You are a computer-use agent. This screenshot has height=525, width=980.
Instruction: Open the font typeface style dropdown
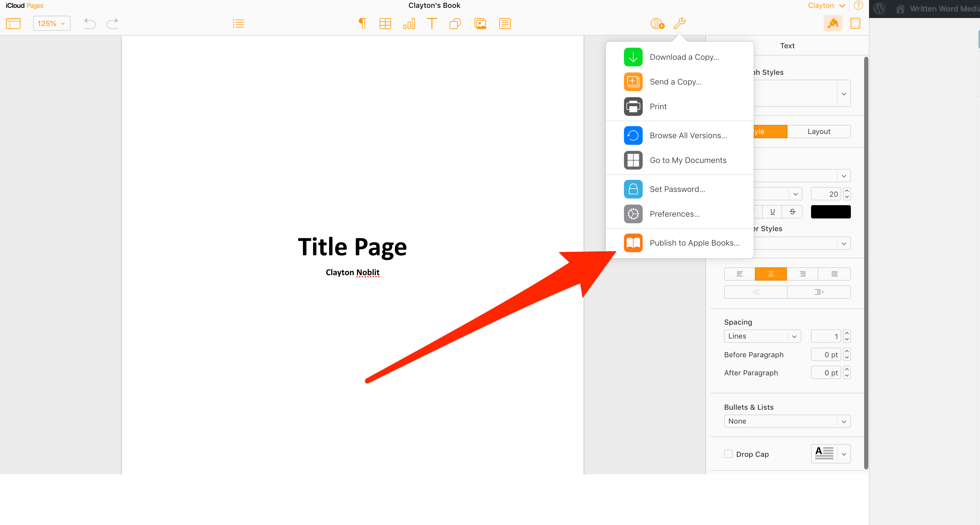click(795, 194)
